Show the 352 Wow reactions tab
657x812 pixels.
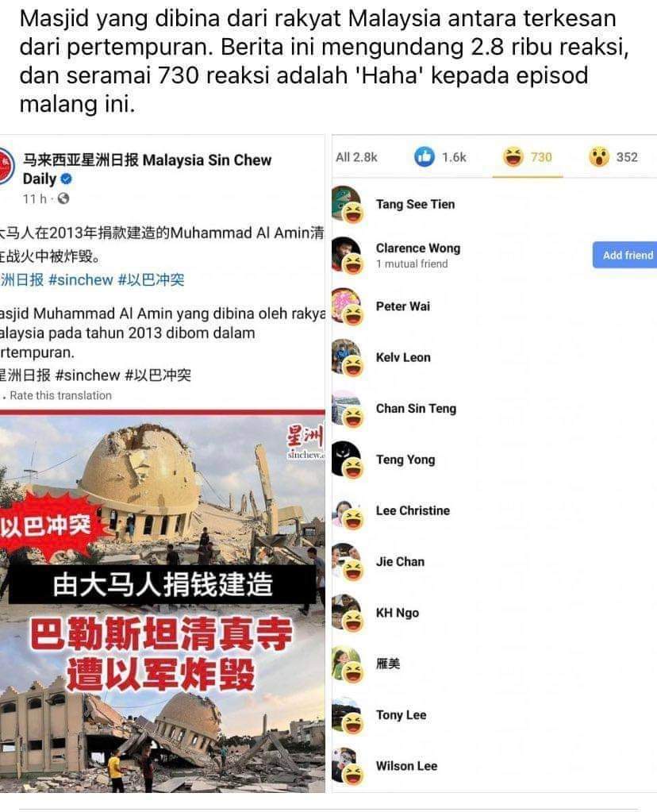[613, 157]
